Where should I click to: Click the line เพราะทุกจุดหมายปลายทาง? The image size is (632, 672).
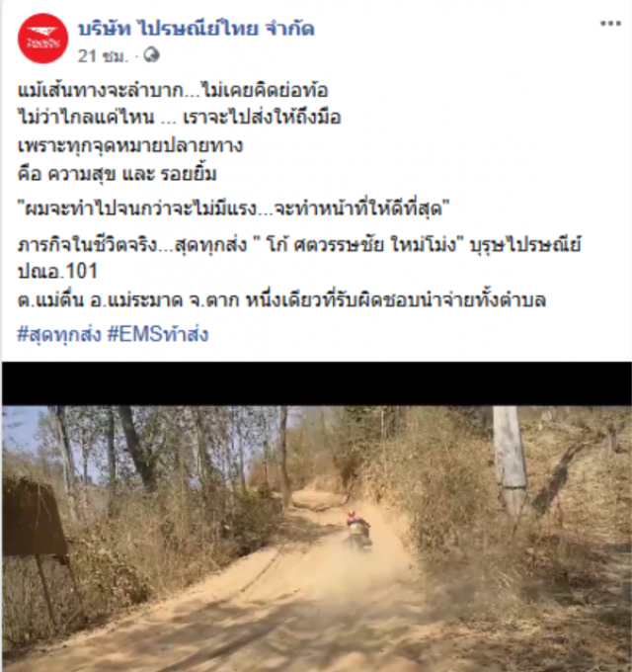(x=130, y=145)
